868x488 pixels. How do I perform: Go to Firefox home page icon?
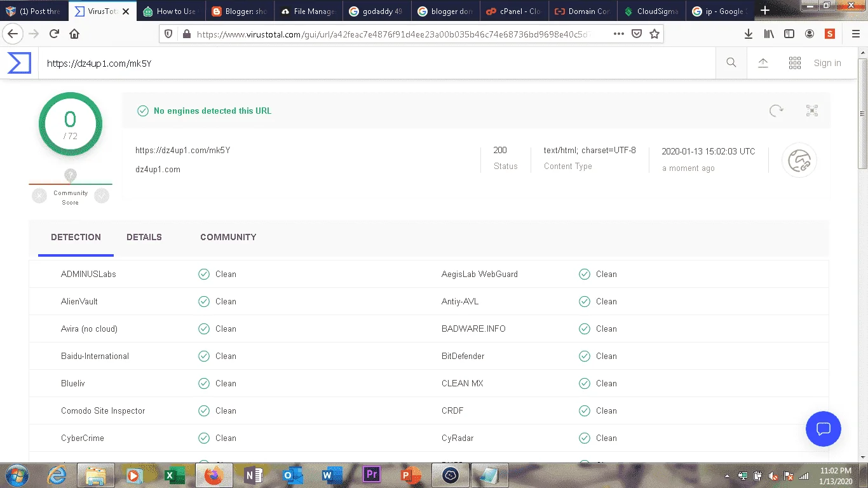point(74,34)
